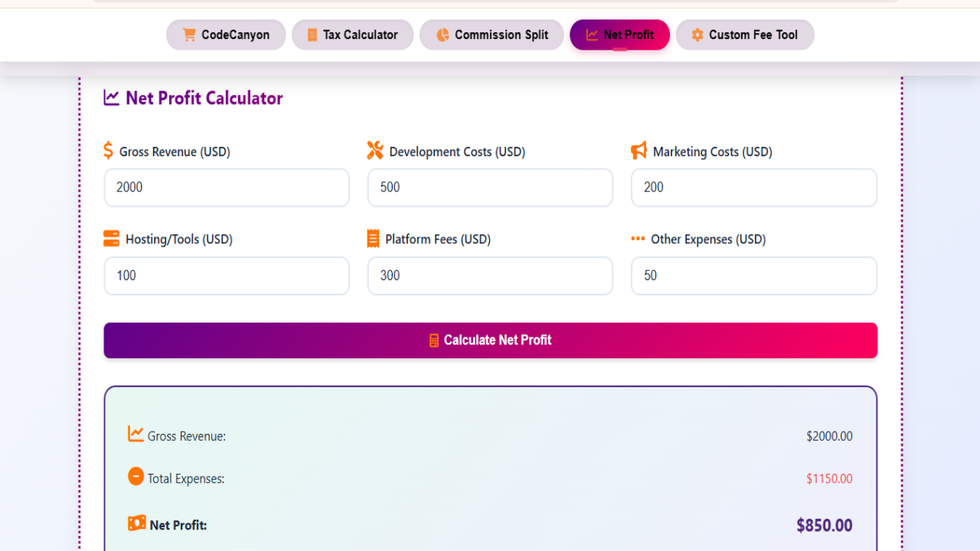Image resolution: width=980 pixels, height=551 pixels.
Task: Select the Custom Fee Tool tab
Action: coord(744,35)
